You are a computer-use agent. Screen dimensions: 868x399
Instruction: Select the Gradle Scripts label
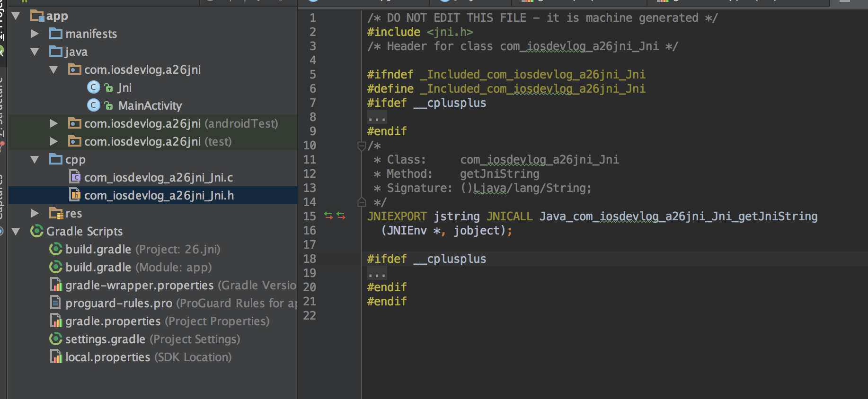pos(85,232)
